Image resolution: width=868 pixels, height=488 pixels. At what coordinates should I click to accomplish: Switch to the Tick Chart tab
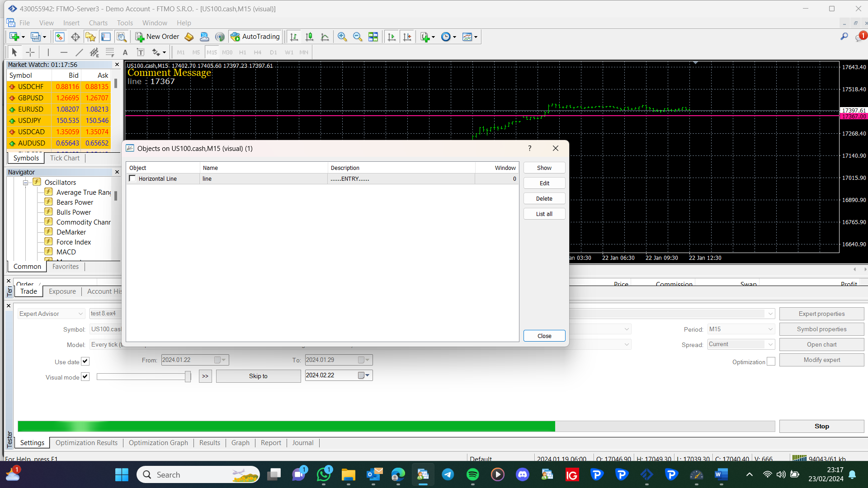(65, 158)
